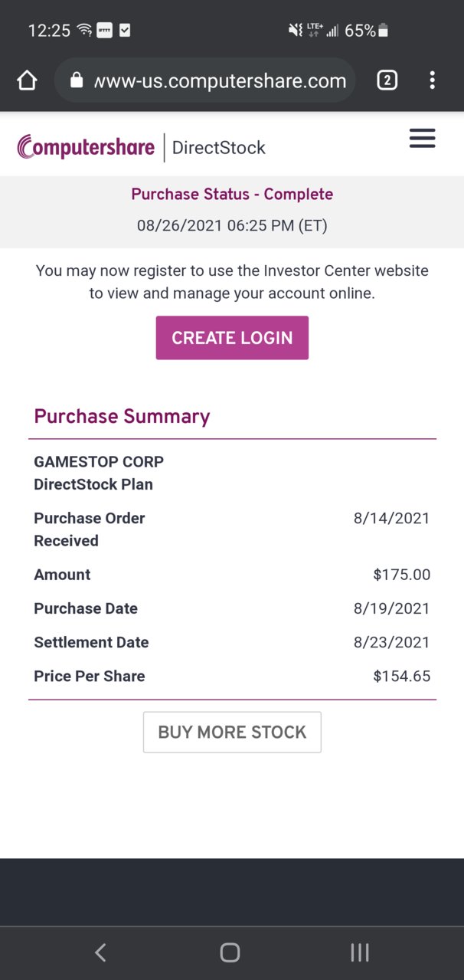
Task: Tap the Purchase Status - Complete banner
Action: click(232, 194)
